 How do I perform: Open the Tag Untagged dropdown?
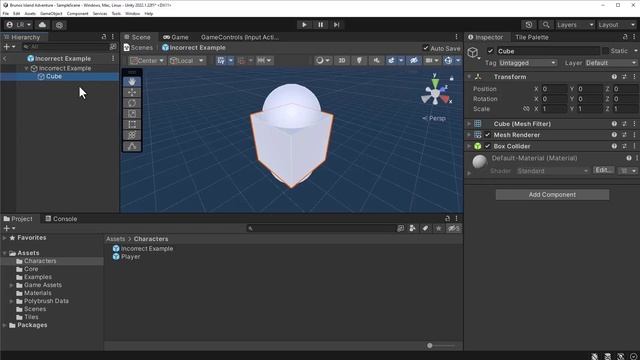pyautogui.click(x=527, y=63)
